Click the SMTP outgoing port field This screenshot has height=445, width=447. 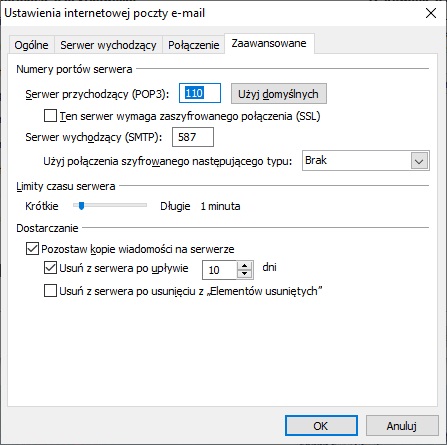point(193,137)
